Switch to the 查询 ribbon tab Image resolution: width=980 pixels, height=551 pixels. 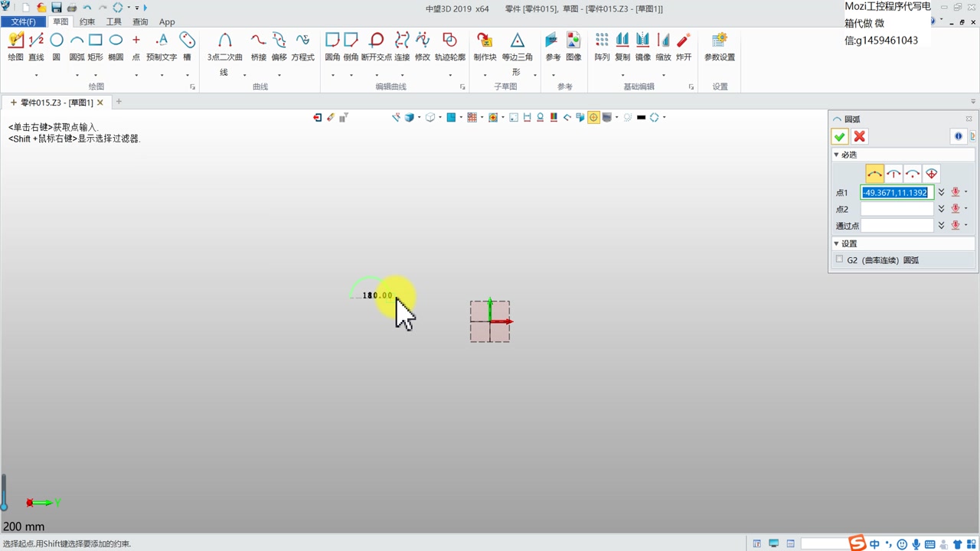coord(140,21)
